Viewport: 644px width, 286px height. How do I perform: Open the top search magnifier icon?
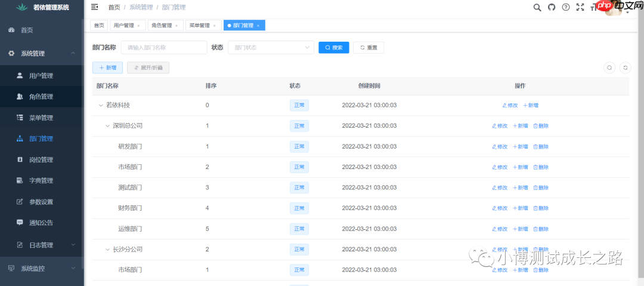537,7
